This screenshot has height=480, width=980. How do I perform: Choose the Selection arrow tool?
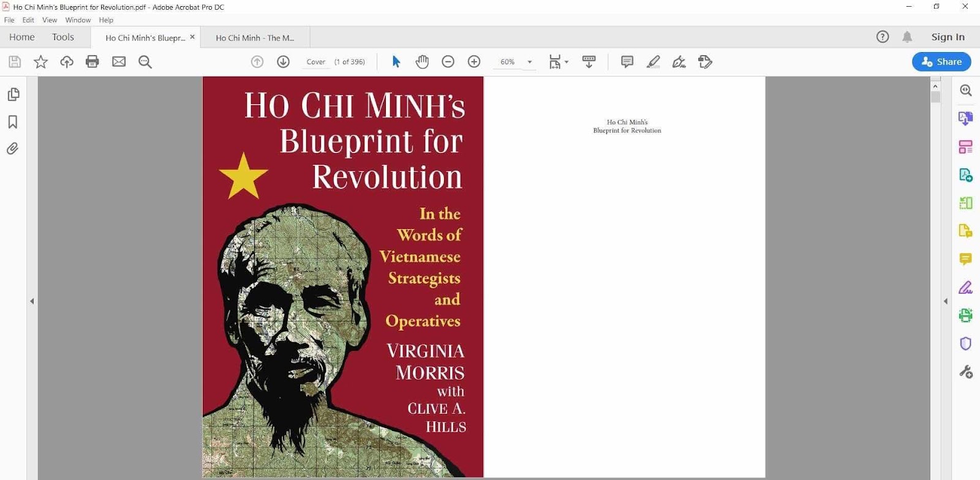[x=396, y=62]
